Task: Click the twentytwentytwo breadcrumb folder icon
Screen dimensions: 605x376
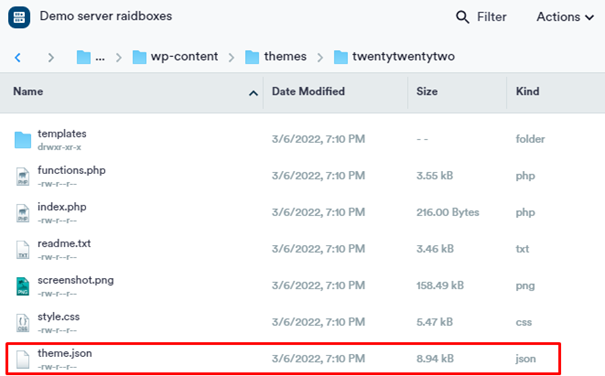Action: 341,57
